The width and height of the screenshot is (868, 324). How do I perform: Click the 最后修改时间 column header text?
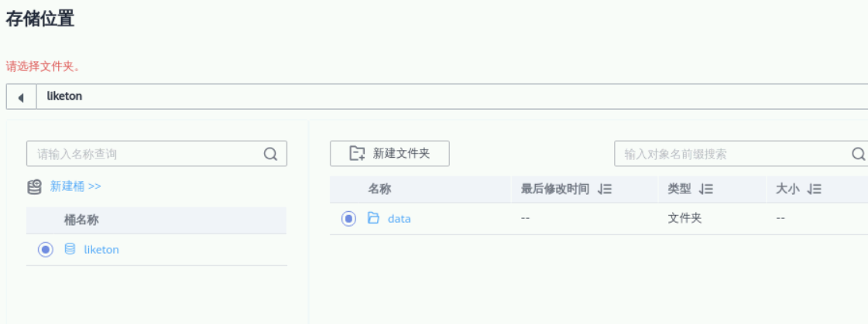[554, 189]
